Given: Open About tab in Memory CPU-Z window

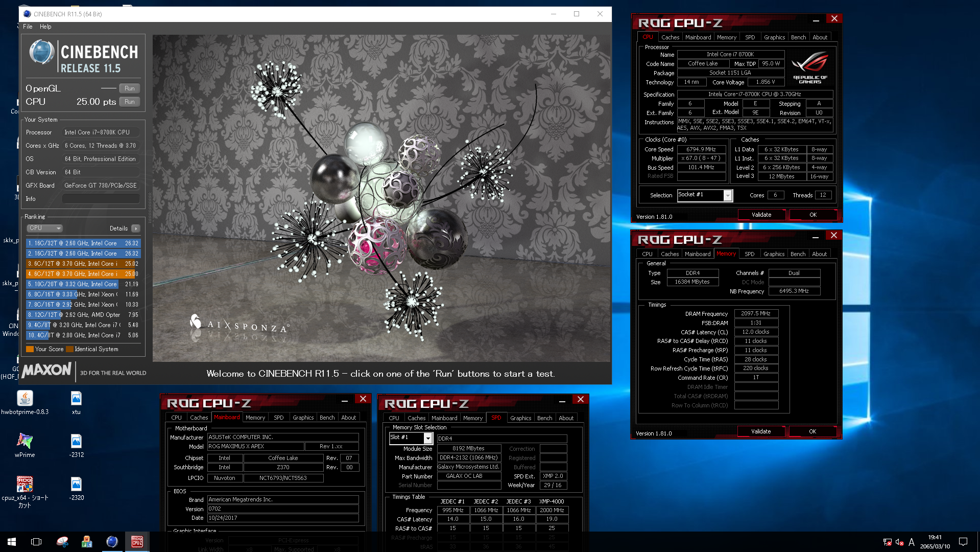Looking at the screenshot, I should point(819,254).
